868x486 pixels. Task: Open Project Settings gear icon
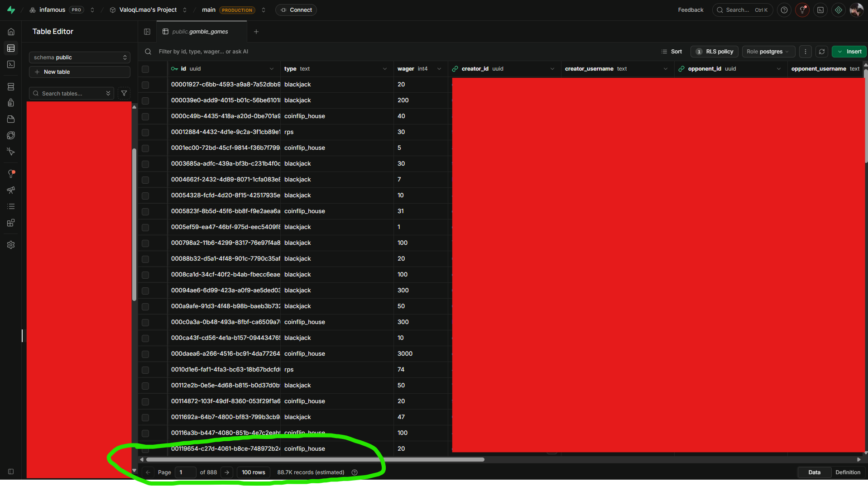[11, 245]
